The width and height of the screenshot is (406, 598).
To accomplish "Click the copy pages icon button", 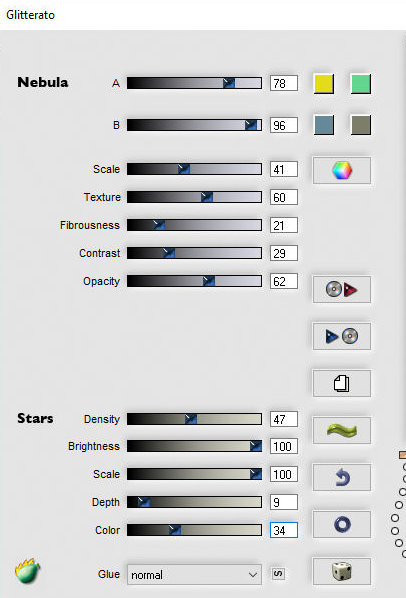I will pyautogui.click(x=342, y=383).
